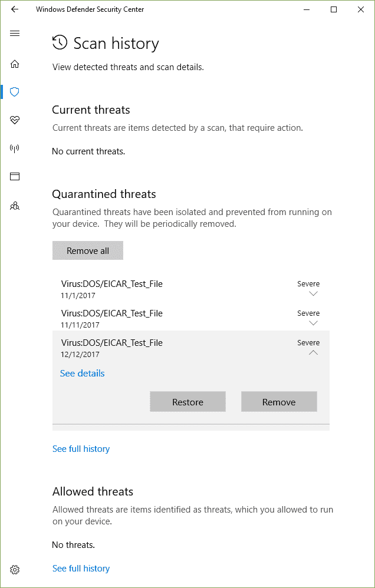
Task: Close the Windows Defender Security Center window
Action: 361,10
